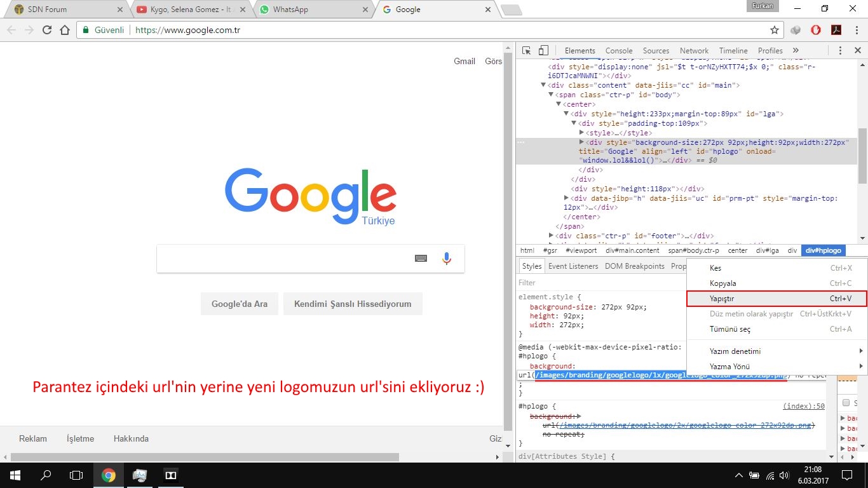Reload the page with the refresh icon

(x=46, y=30)
